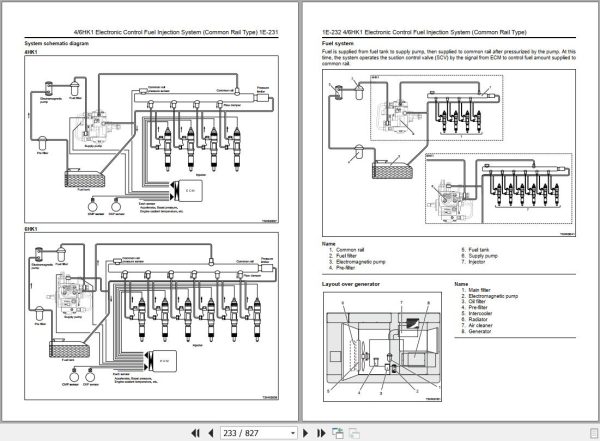Click "8. Generator" in layout name list
Viewport: 600px width, 441px height.
coord(476,331)
